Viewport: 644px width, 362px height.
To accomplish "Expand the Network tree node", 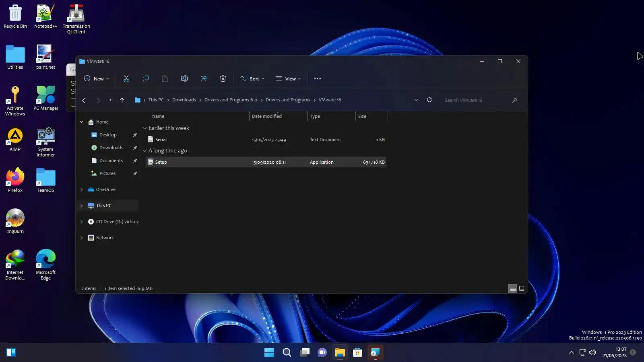I will coord(82,238).
